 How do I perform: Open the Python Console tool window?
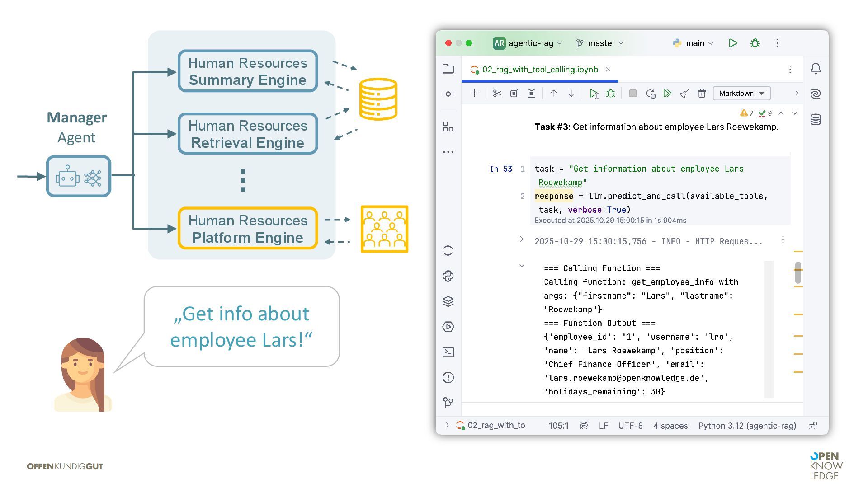pos(448,276)
